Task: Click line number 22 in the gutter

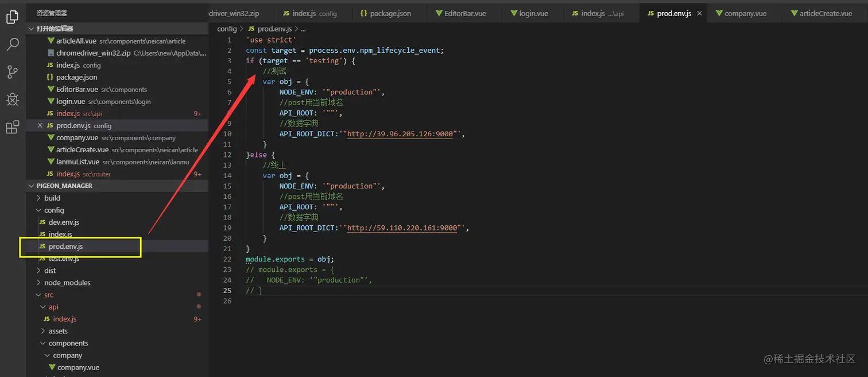Action: 227,259
